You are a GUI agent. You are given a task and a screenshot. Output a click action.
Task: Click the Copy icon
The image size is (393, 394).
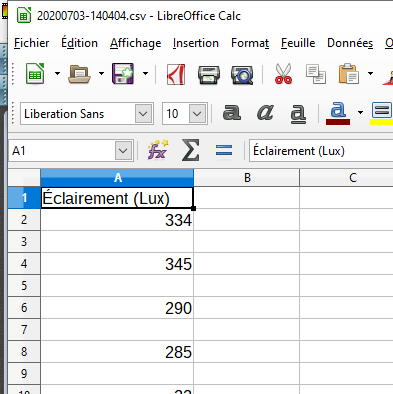(316, 74)
